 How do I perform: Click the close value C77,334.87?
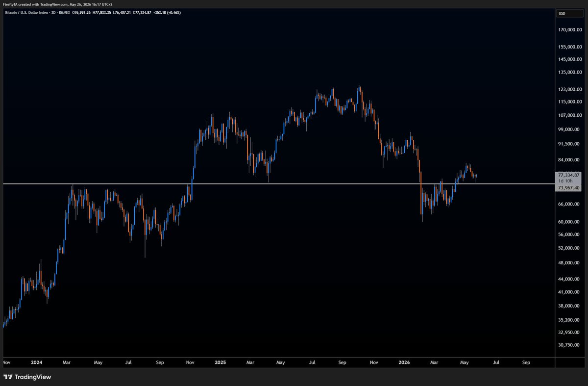(142, 12)
